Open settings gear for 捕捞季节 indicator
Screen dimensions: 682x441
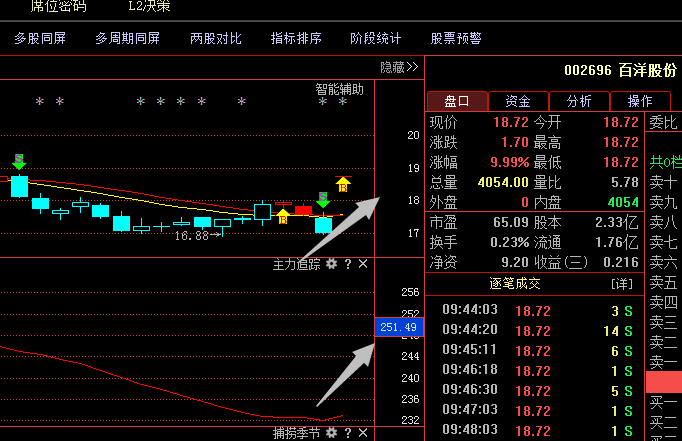331,432
